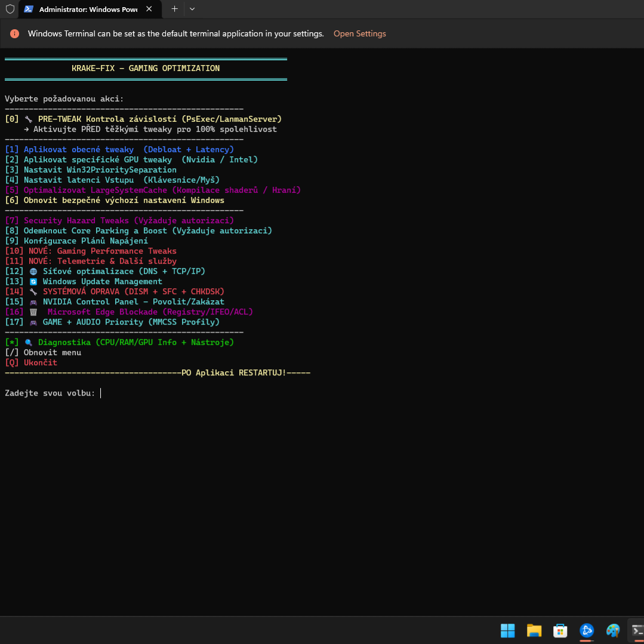Click the Windows Update Management menu line
This screenshot has height=644, width=644.
pyautogui.click(x=102, y=281)
